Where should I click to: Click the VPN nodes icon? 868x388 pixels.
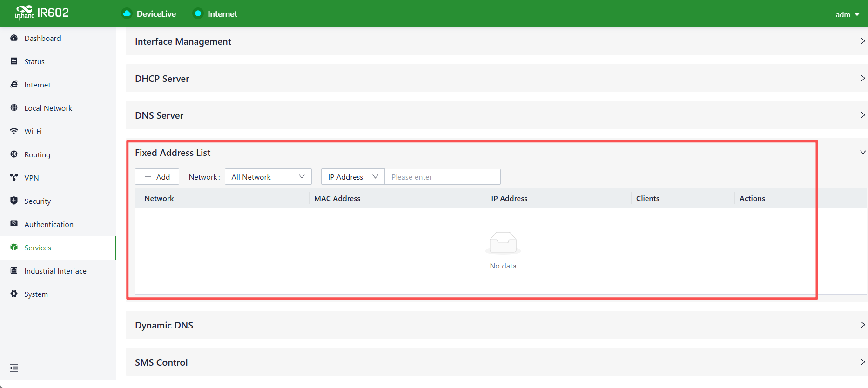point(14,178)
